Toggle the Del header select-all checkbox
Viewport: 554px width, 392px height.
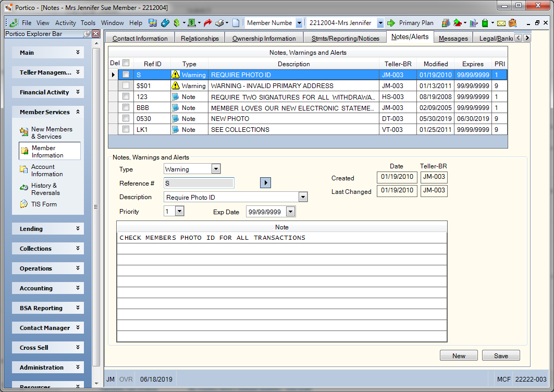[126, 63]
